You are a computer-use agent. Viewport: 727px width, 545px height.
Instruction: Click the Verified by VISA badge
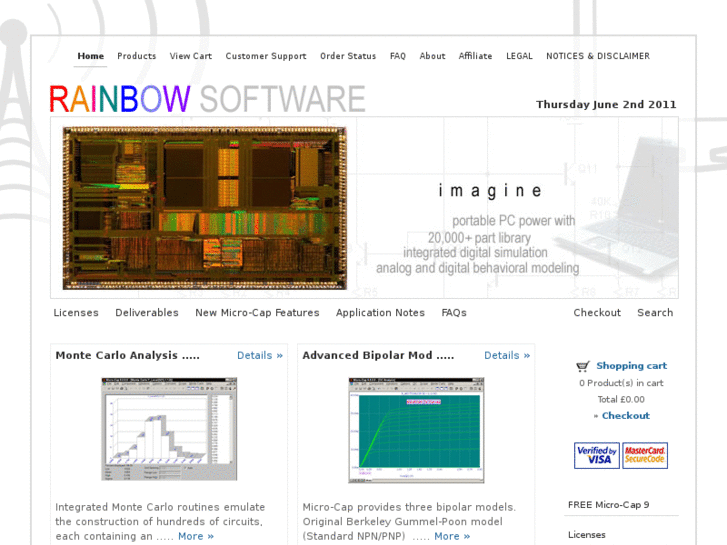[x=597, y=455]
